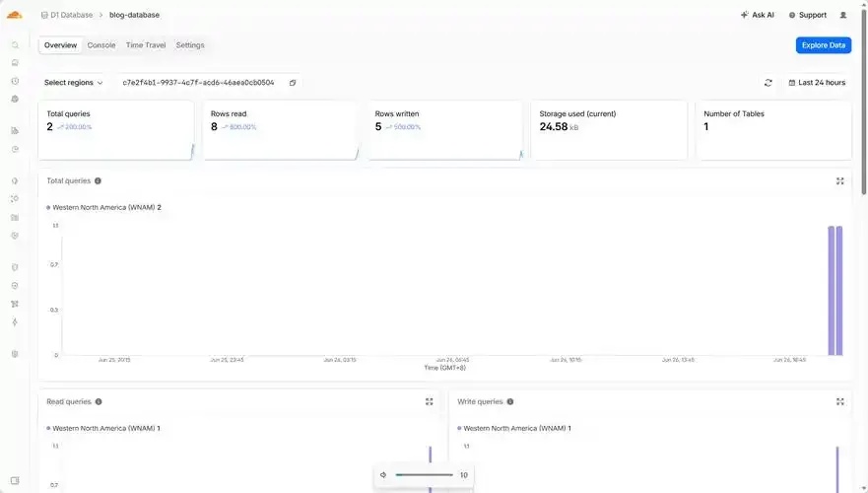Expand the Write queries chart to fullscreen

pyautogui.click(x=839, y=401)
